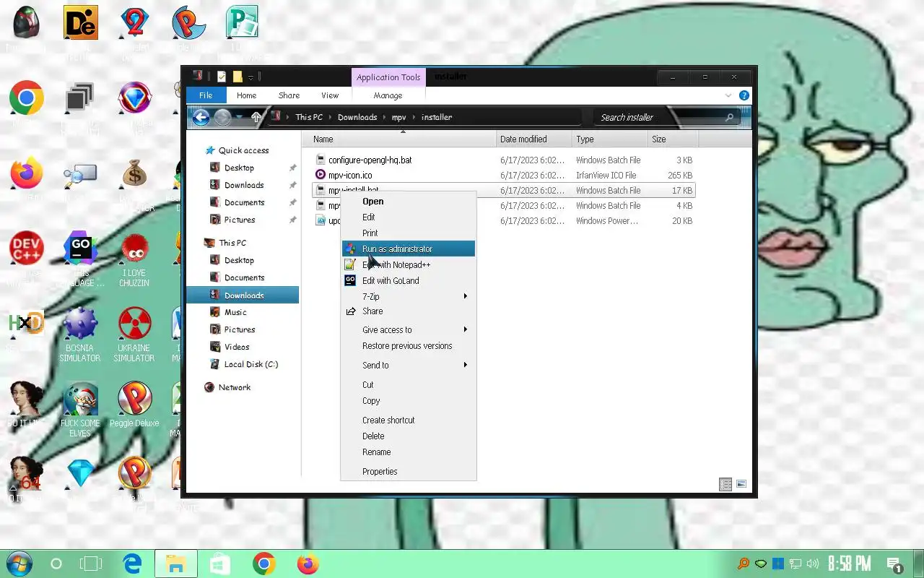Expand the 7-Zip submenu
Screen dimensions: 924x578
408,296
